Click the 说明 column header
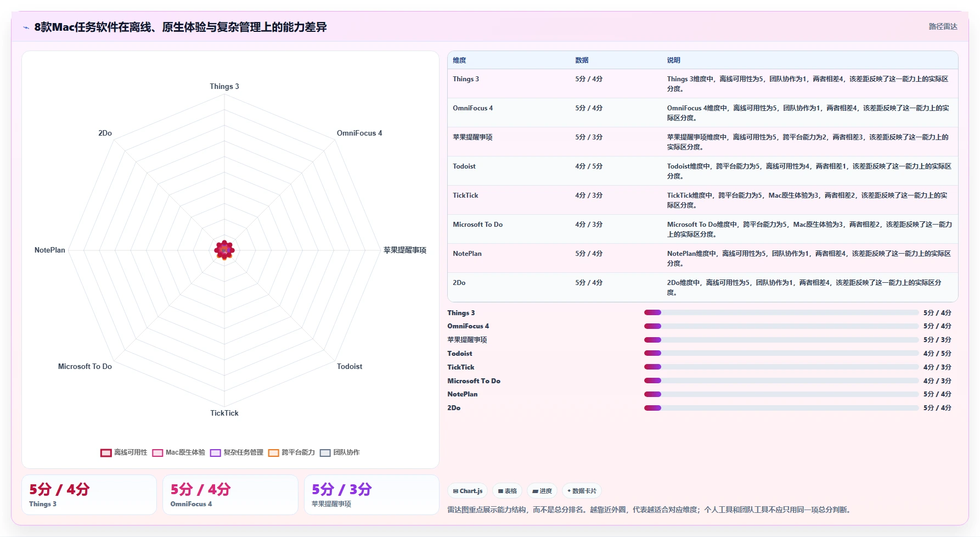This screenshot has height=537, width=980. 673,60
